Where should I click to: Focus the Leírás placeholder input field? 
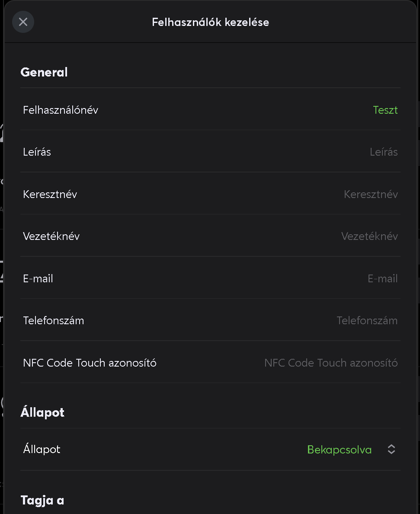click(x=384, y=152)
